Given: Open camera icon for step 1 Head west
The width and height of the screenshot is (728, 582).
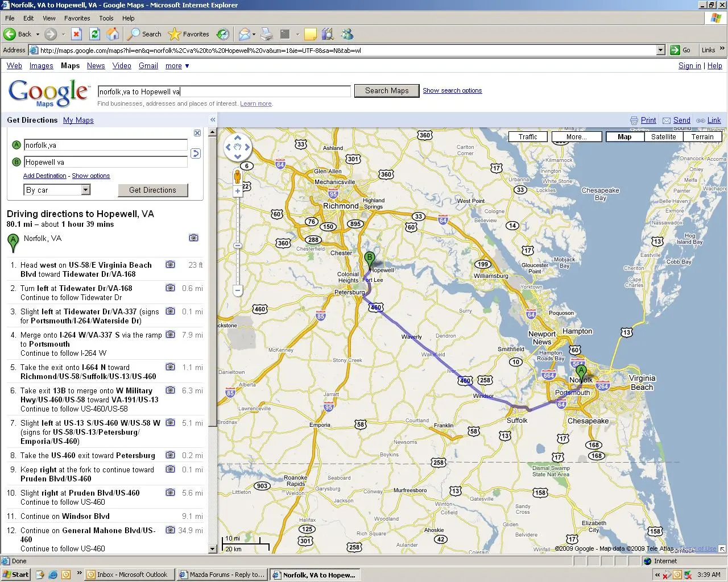Looking at the screenshot, I should tap(170, 264).
